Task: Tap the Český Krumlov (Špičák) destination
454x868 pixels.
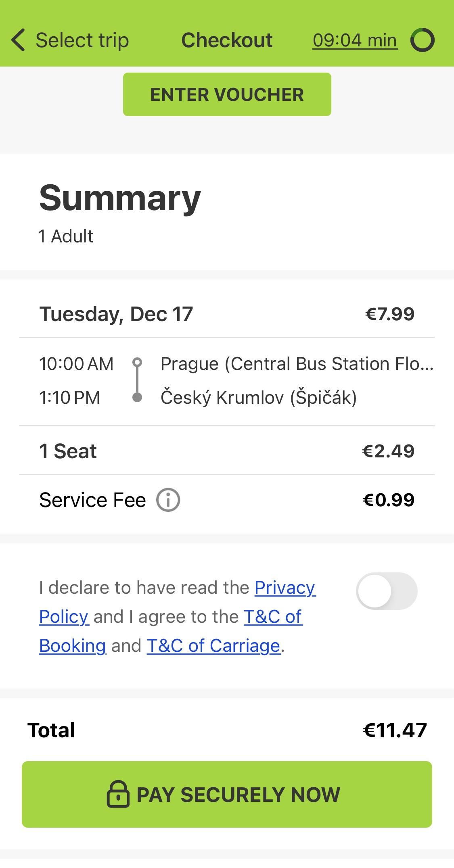Action: (258, 398)
